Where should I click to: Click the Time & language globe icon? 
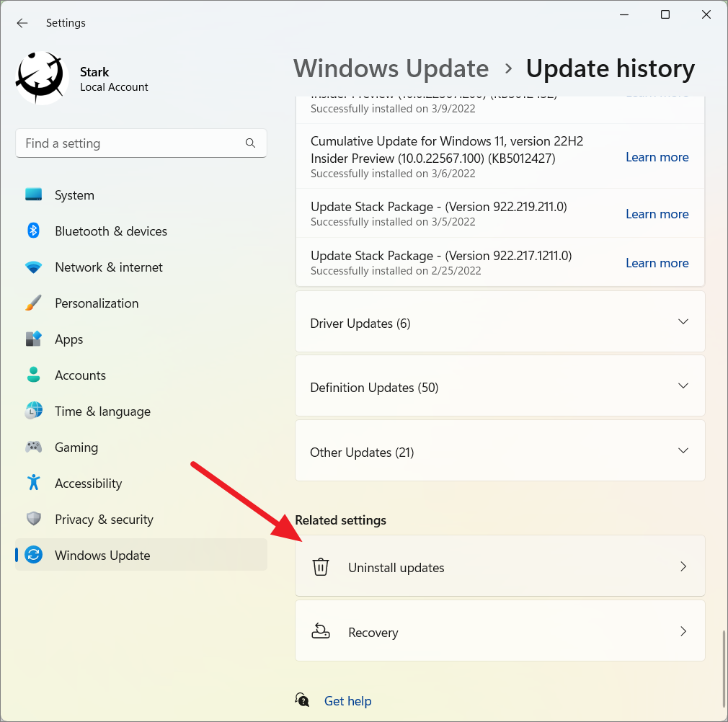point(33,411)
